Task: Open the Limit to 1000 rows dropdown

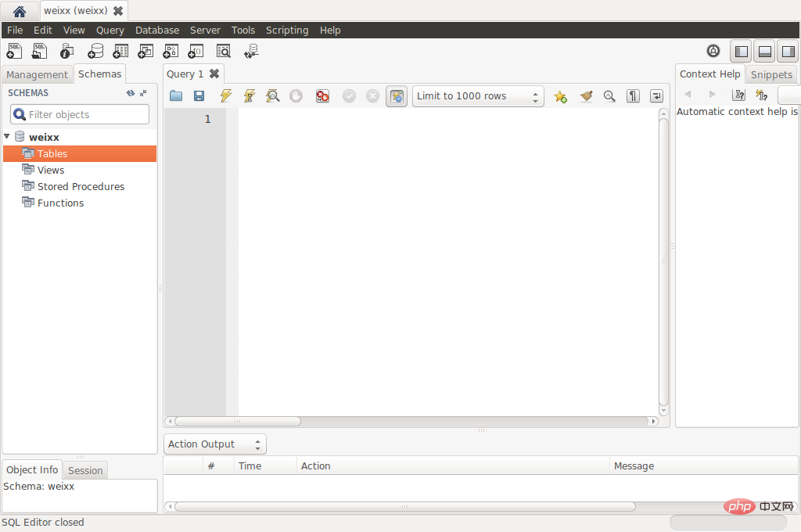Action: (x=478, y=96)
